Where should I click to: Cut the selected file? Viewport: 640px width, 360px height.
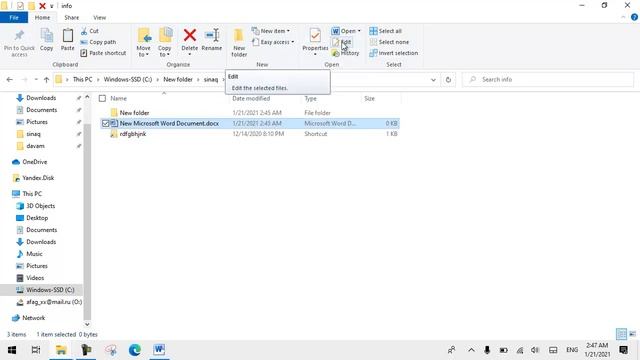pos(90,31)
